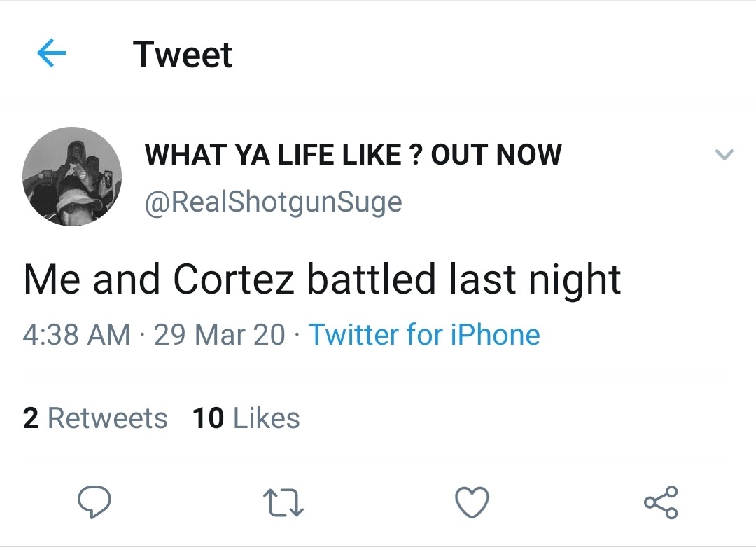Click the tweet text about Cortez
756x550 pixels.
pos(322,279)
